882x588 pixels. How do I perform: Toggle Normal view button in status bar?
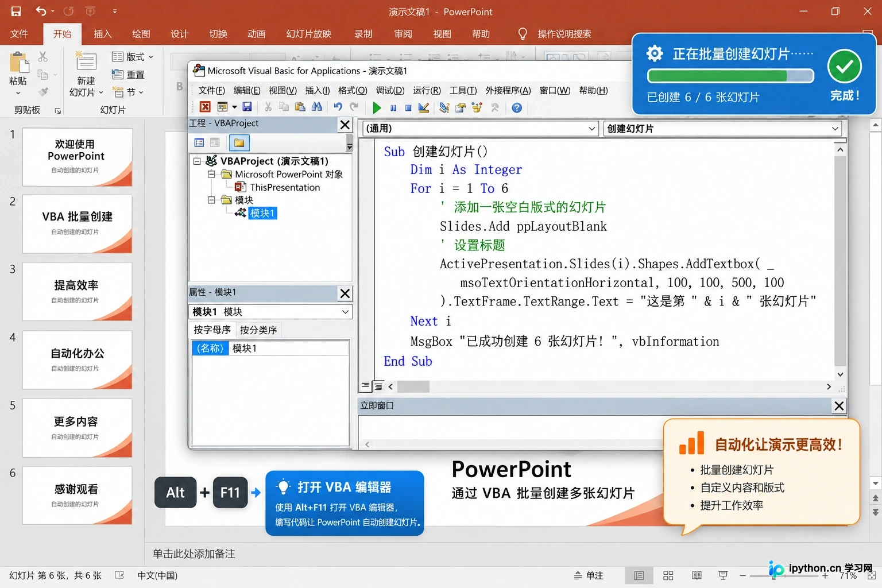[x=639, y=575]
